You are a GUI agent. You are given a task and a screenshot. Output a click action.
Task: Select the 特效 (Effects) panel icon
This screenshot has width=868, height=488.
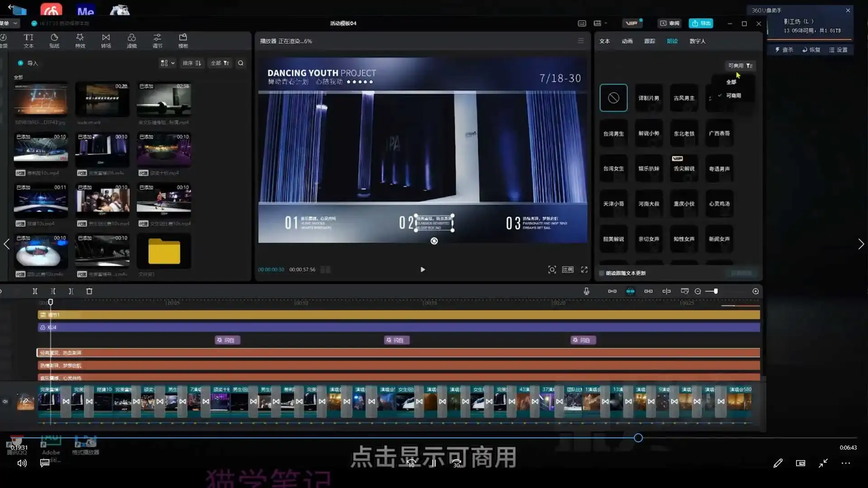(x=80, y=41)
